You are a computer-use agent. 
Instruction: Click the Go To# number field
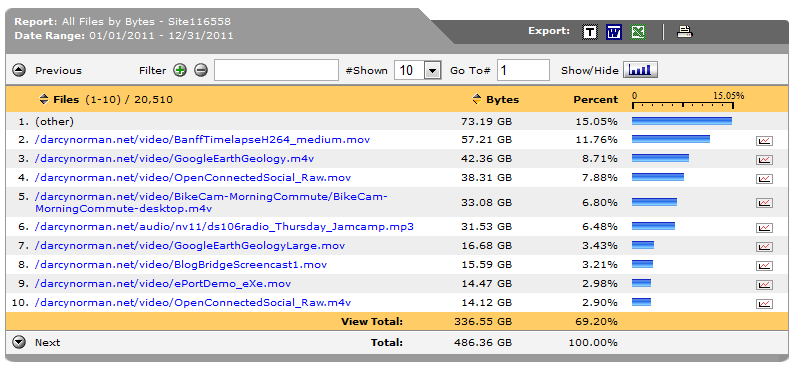click(x=523, y=70)
